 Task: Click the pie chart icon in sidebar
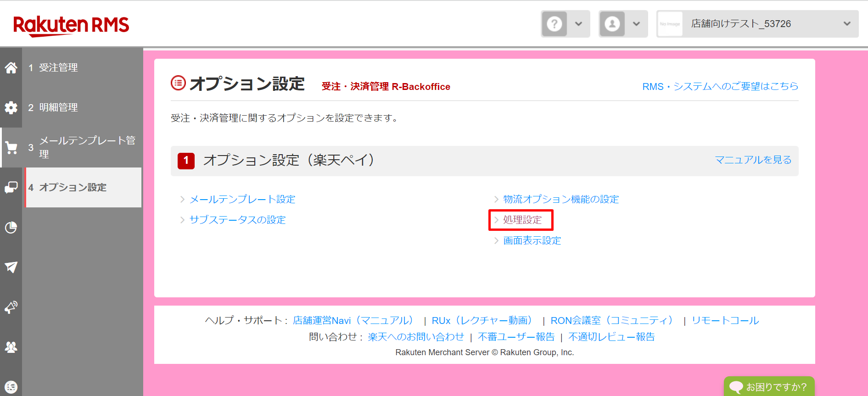(x=11, y=228)
